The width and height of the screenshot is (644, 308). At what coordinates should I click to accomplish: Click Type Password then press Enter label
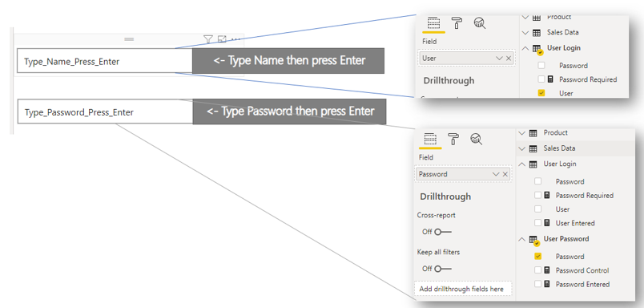click(289, 111)
